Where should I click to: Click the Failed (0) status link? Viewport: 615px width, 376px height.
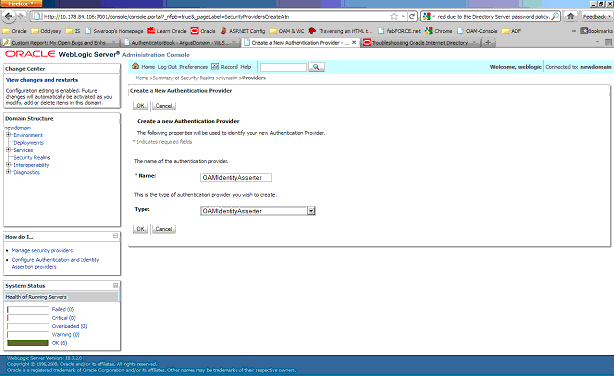(63, 309)
